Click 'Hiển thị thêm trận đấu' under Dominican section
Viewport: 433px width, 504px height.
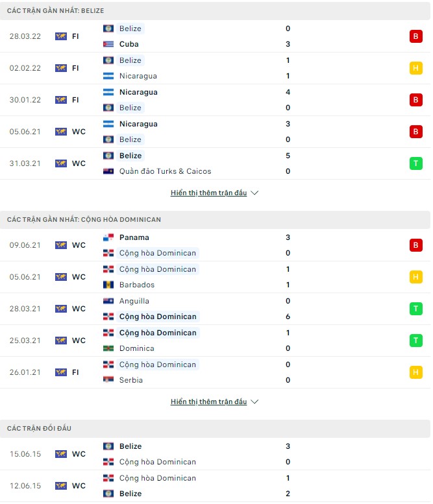(208, 402)
